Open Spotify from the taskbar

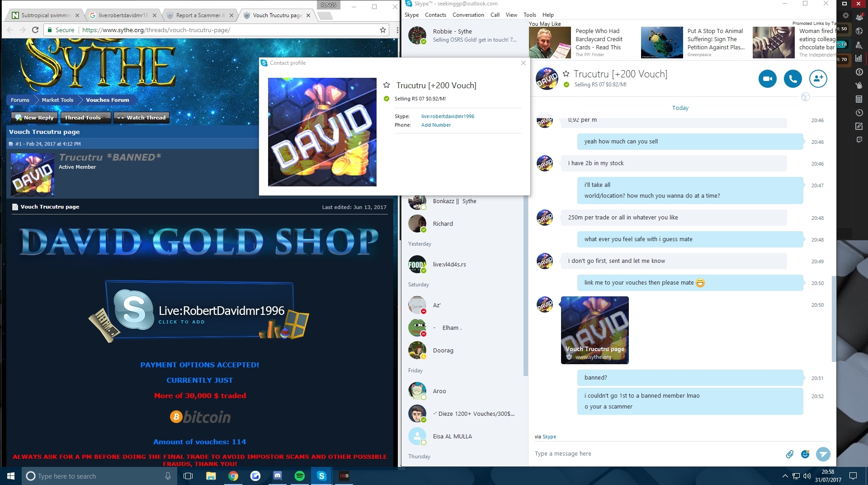[299, 476]
